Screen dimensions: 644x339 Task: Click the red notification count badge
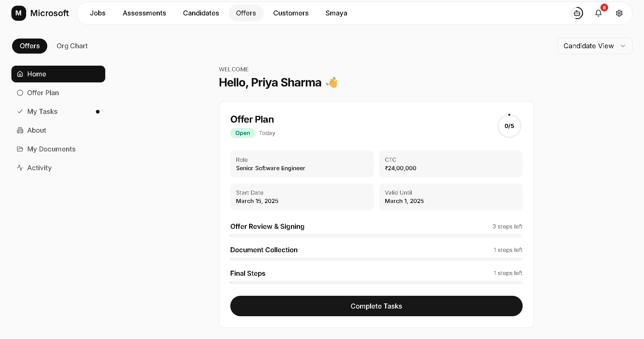(604, 8)
